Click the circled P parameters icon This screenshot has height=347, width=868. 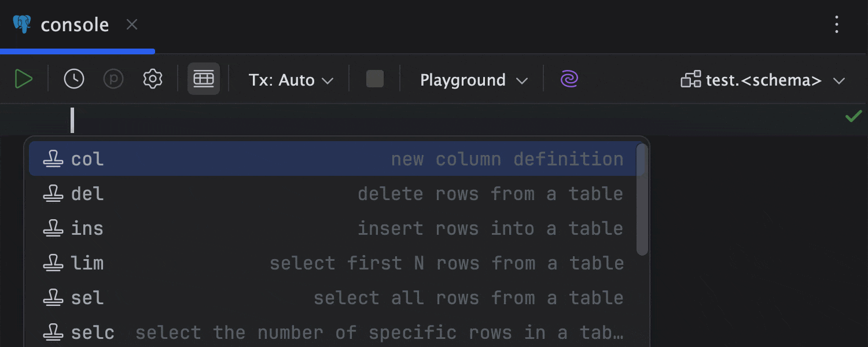[113, 79]
